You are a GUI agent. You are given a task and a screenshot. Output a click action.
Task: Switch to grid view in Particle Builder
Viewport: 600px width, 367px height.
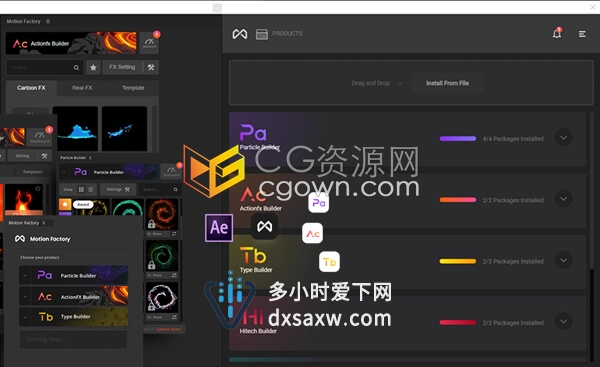tap(82, 189)
